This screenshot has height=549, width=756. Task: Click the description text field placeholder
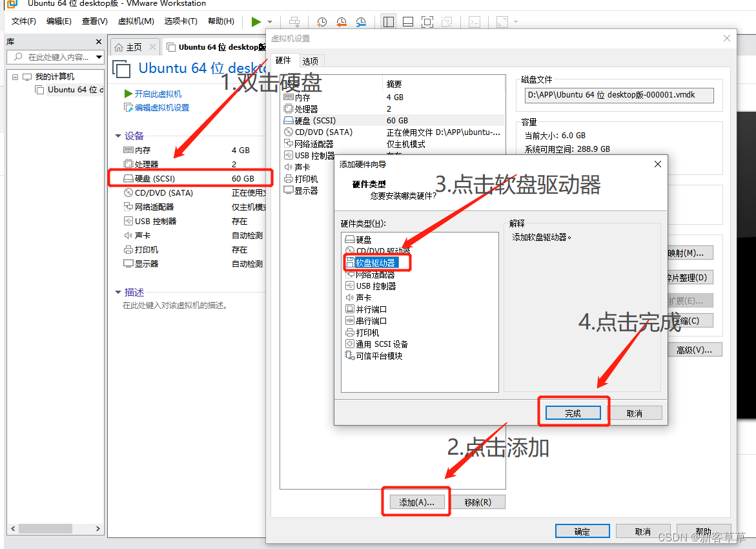(174, 306)
